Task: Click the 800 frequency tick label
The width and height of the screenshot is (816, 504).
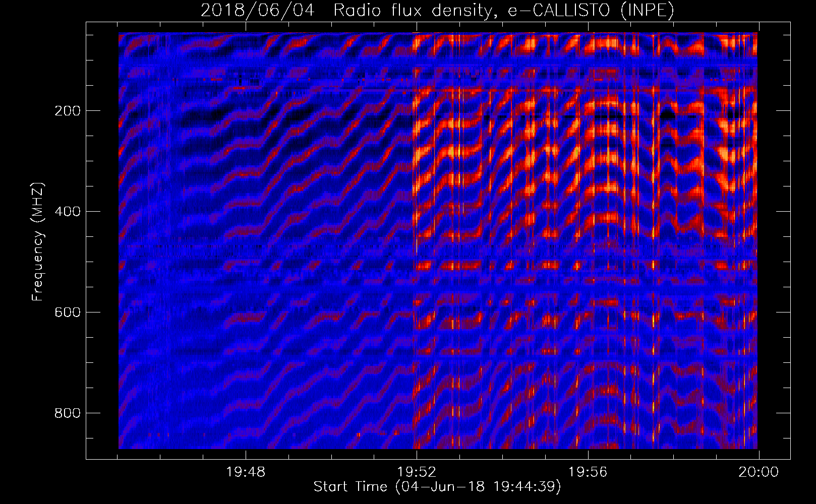Action: 68,413
